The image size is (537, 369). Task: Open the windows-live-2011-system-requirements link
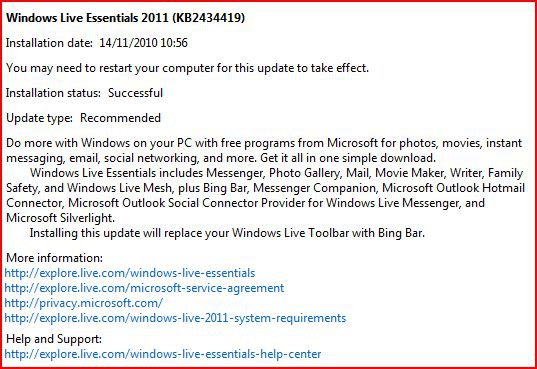tap(175, 318)
